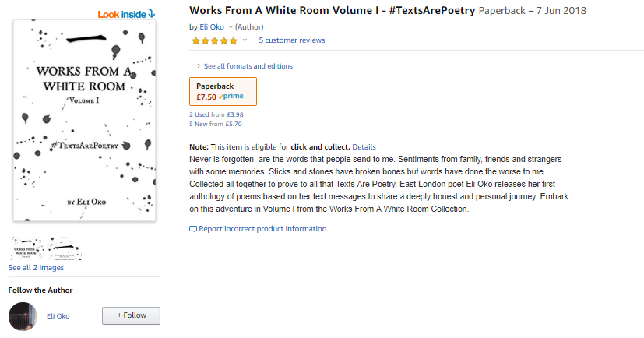Click the prime logo beside £7.50

[x=231, y=97]
